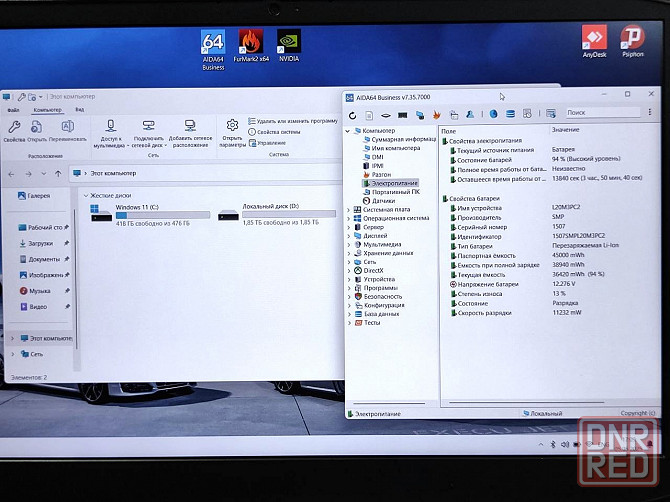The width and height of the screenshot is (670, 502).
Task: Open Файл tab in Explorer
Action: (x=13, y=110)
